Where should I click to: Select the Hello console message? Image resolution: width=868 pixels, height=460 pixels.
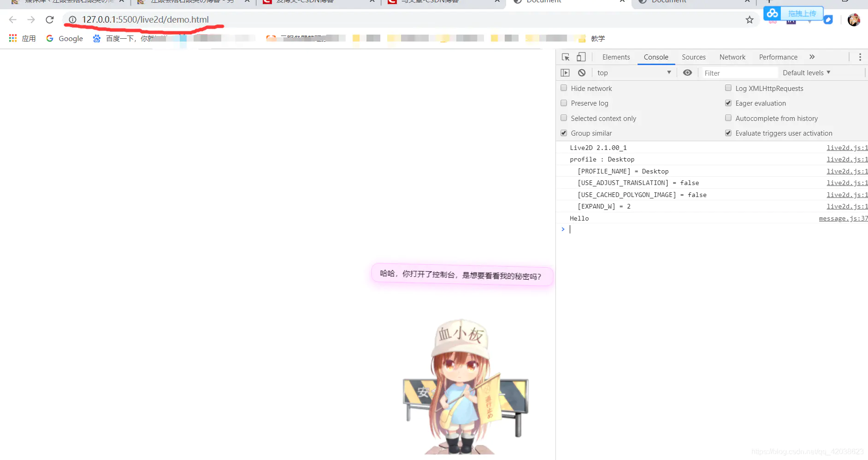point(579,218)
